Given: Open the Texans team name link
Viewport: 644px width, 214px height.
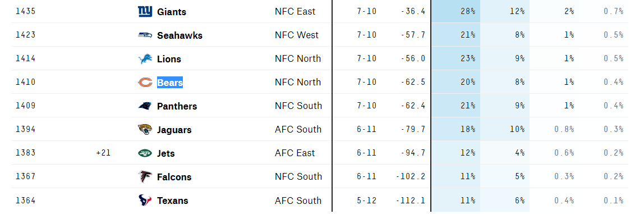Looking at the screenshot, I should (173, 201).
